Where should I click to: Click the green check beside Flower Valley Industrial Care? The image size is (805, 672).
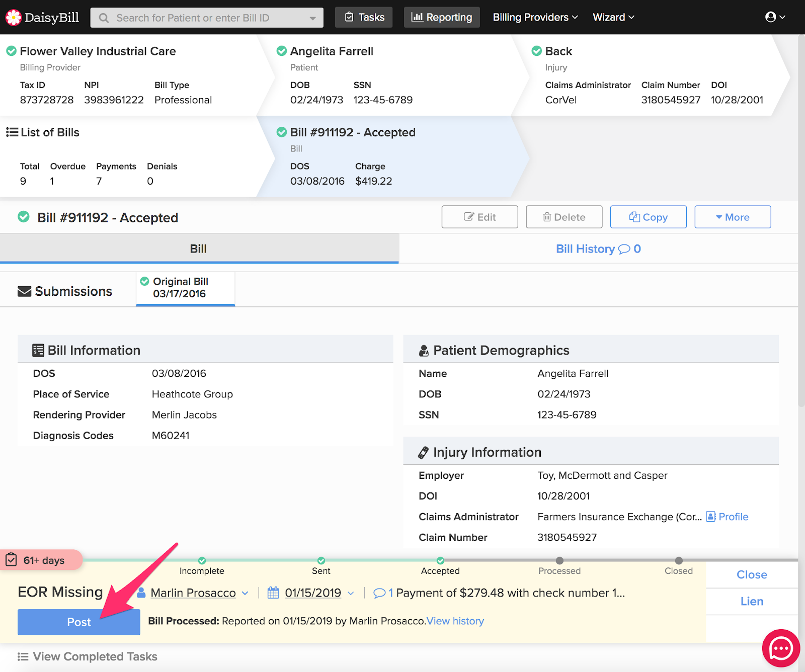point(11,51)
